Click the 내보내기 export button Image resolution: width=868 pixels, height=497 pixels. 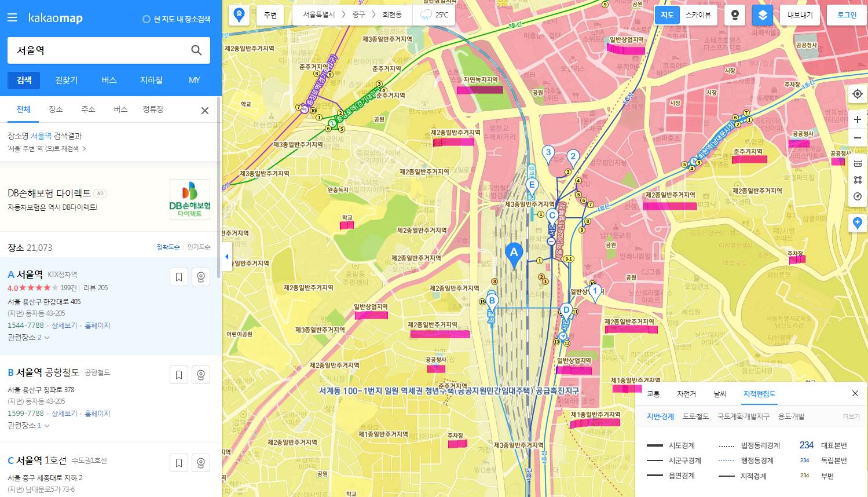tap(800, 15)
